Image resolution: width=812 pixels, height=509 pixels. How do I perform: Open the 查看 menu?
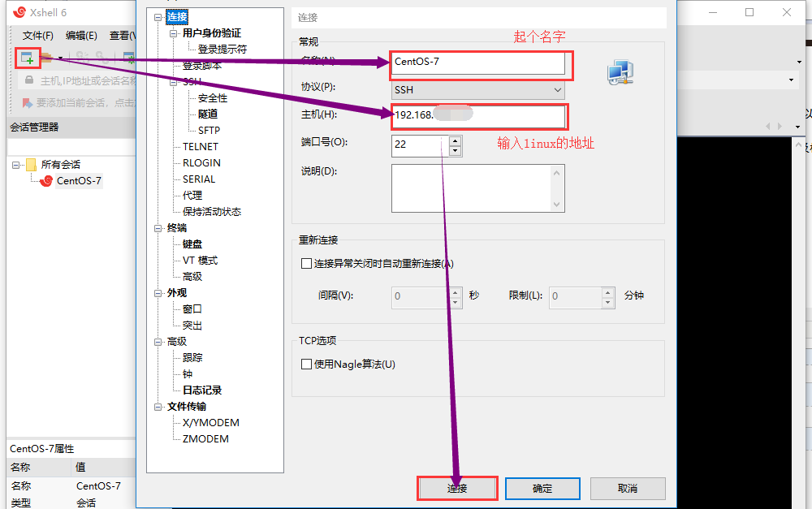[x=123, y=35]
